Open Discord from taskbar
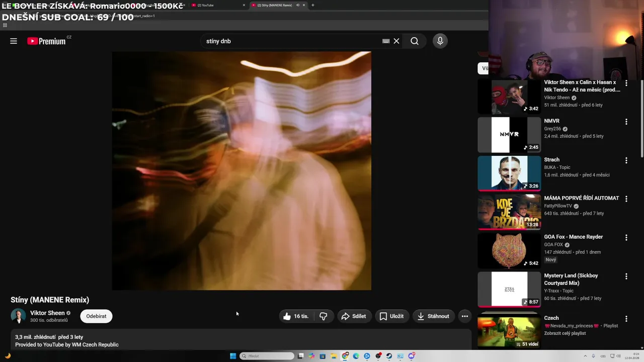 pos(411,356)
